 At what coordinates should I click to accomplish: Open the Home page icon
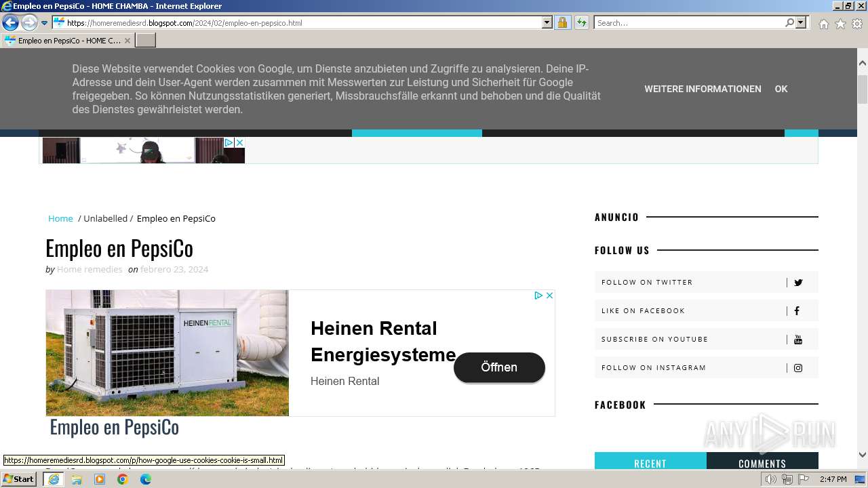point(823,24)
